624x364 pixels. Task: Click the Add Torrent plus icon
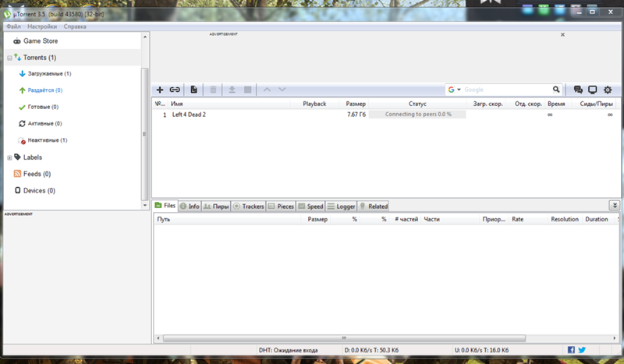coord(160,90)
